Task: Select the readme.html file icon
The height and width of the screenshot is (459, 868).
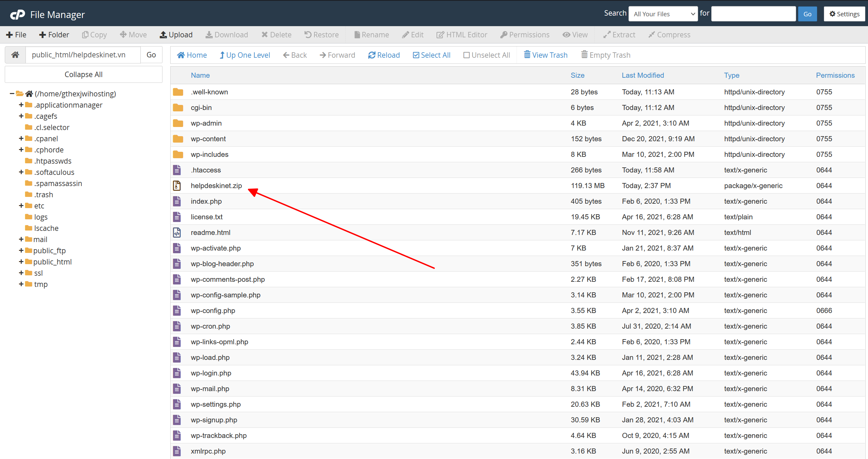Action: coord(177,233)
